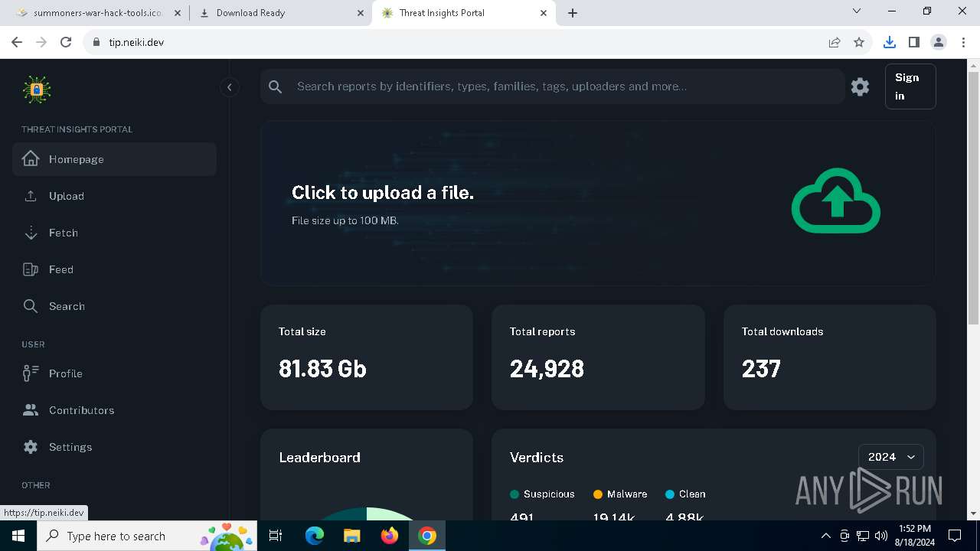The height and width of the screenshot is (551, 980).
Task: Click the Leaderboard heading
Action: pos(319,458)
